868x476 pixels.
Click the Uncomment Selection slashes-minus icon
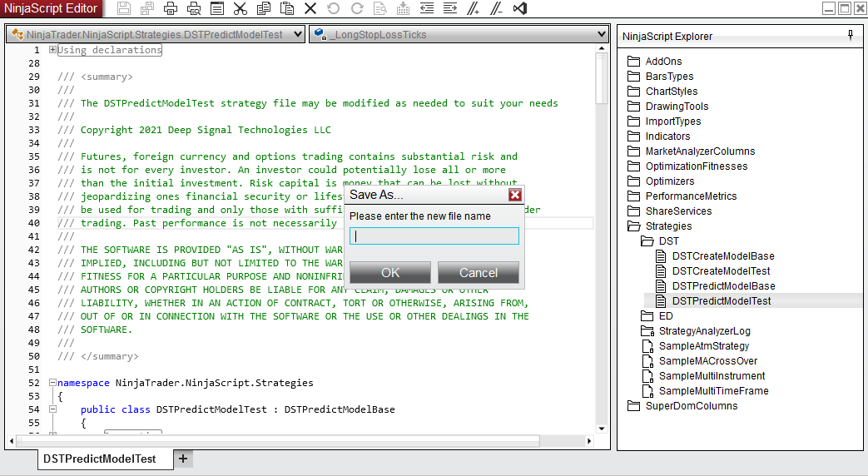(497, 8)
